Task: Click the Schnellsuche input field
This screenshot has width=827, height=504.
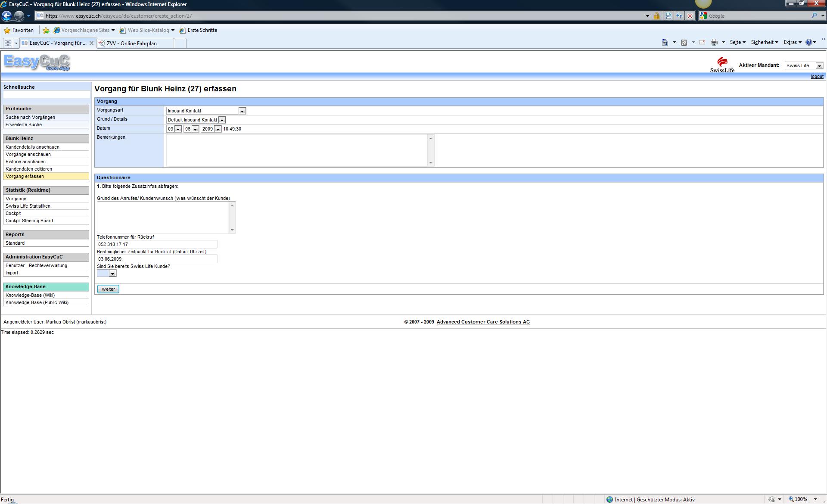Action: (x=47, y=95)
